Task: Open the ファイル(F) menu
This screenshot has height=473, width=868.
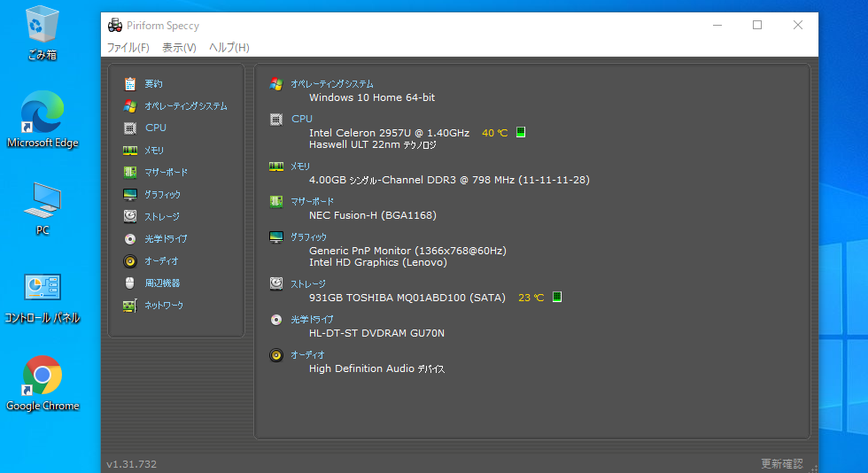Action: point(128,48)
